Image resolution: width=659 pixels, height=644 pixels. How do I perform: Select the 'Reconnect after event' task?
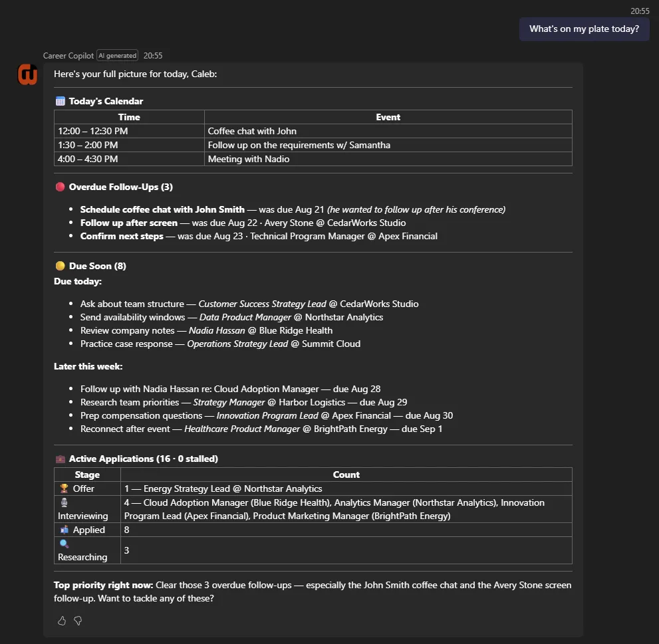click(x=261, y=429)
